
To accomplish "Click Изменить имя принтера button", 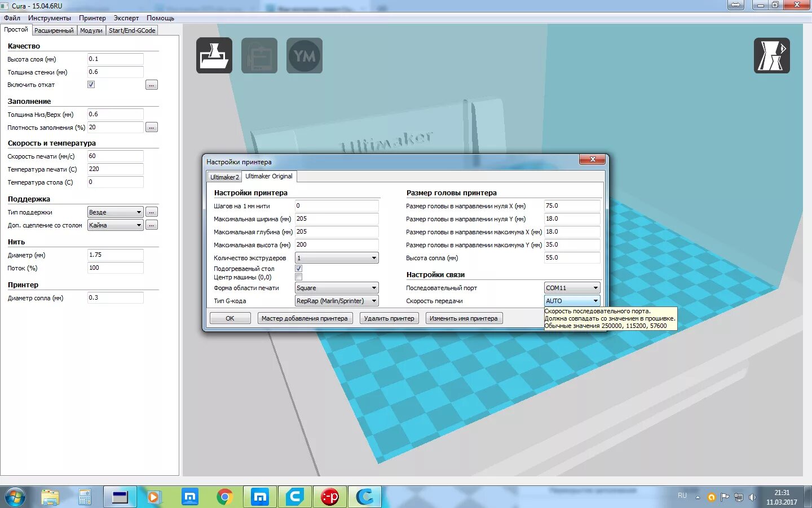I will 464,318.
